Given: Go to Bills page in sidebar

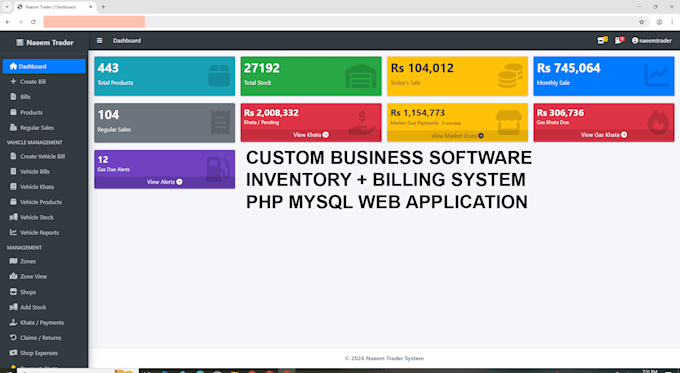Looking at the screenshot, I should click(x=44, y=97).
